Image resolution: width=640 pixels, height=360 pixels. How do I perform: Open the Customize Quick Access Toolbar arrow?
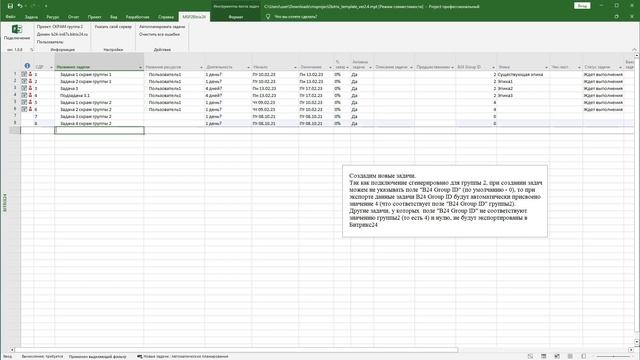click(46, 6)
